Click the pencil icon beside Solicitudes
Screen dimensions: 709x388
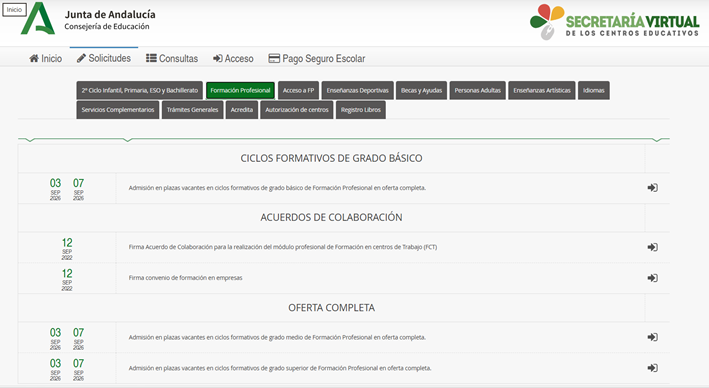tap(81, 58)
